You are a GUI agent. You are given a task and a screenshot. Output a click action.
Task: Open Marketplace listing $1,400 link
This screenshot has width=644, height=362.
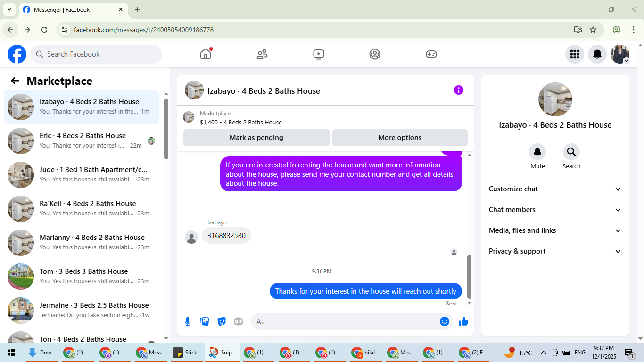(x=240, y=122)
